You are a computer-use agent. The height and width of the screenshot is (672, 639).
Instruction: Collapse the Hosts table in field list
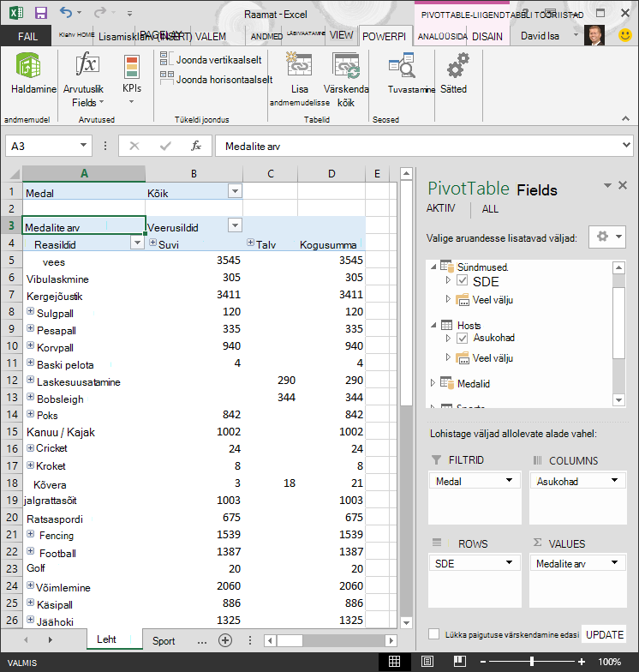(x=433, y=325)
